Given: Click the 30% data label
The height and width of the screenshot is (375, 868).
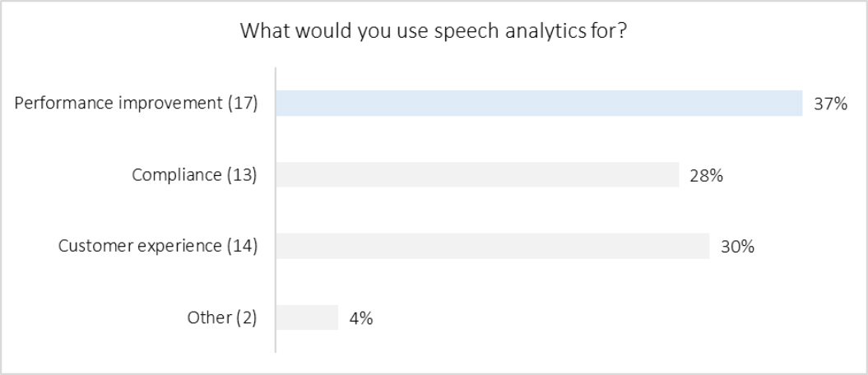Looking at the screenshot, I should pyautogui.click(x=738, y=246).
